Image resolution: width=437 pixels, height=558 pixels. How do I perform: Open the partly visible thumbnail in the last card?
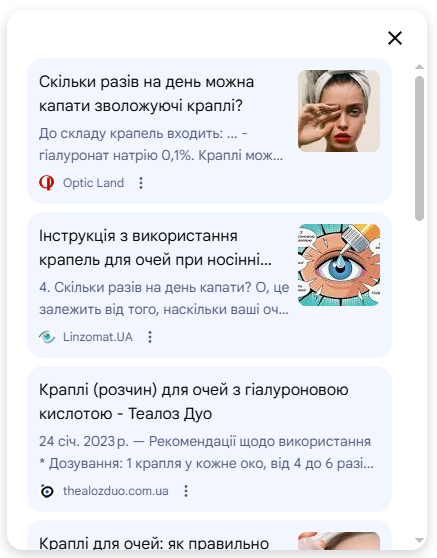pyautogui.click(x=339, y=541)
